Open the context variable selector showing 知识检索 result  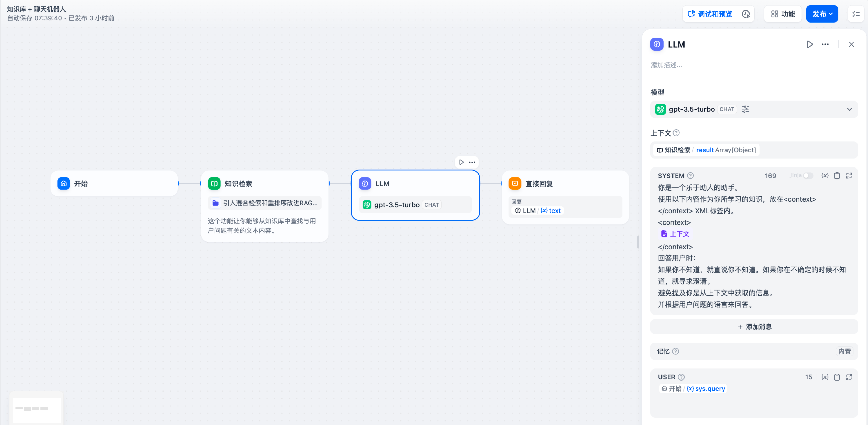click(705, 150)
